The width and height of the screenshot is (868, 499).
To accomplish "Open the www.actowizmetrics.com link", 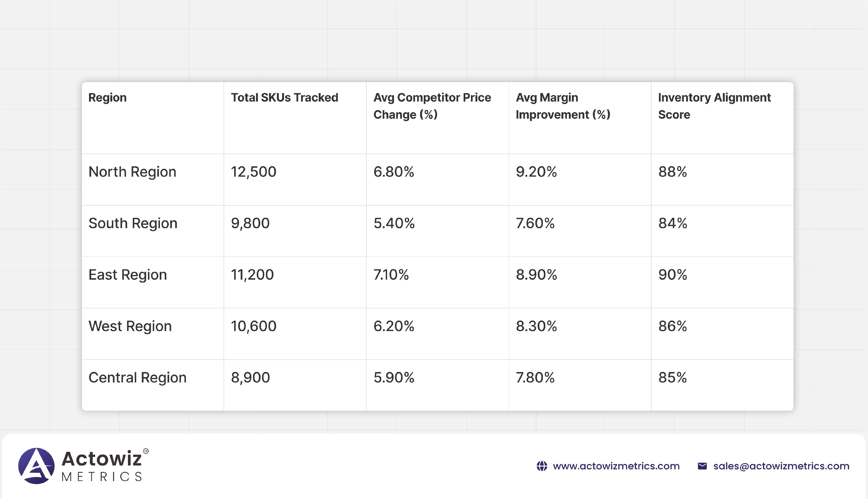I will point(616,466).
